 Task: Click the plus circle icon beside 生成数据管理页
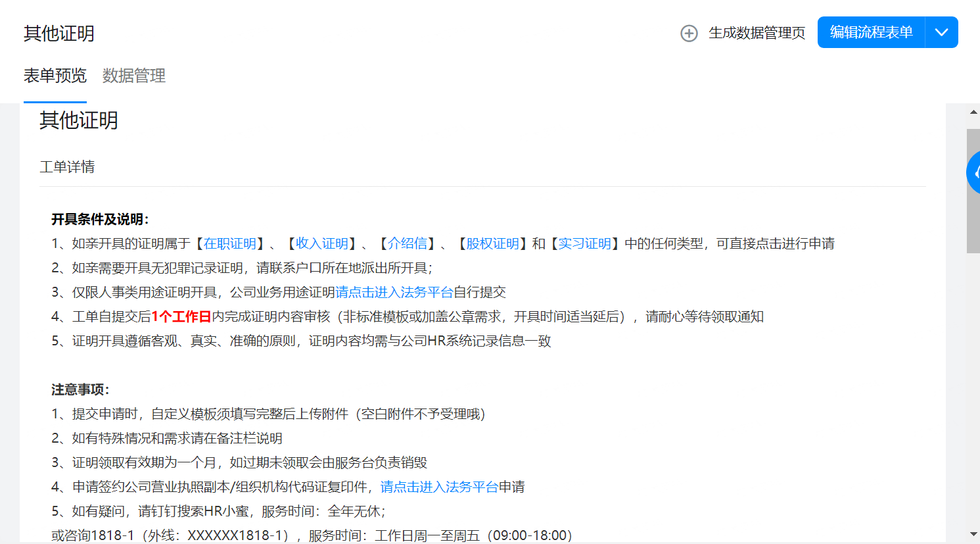[689, 33]
